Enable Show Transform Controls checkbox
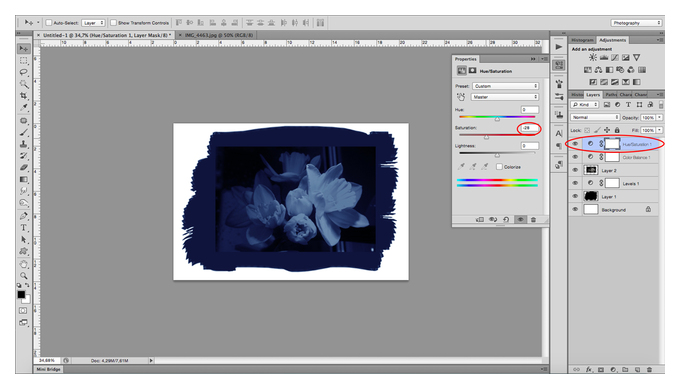Image resolution: width=680 pixels, height=389 pixels. (113, 23)
